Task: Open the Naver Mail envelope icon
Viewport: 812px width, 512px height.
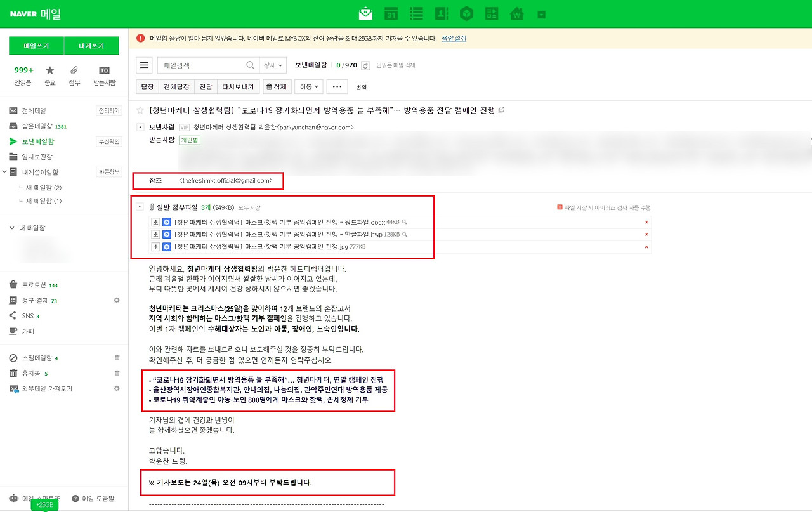Action: click(365, 13)
